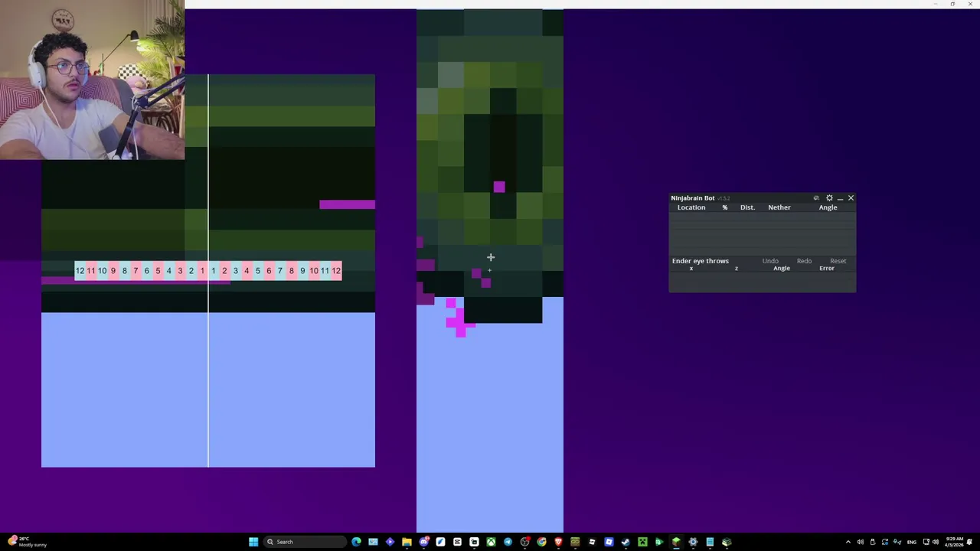Open the Notepad icon in taskbar

tap(710, 542)
